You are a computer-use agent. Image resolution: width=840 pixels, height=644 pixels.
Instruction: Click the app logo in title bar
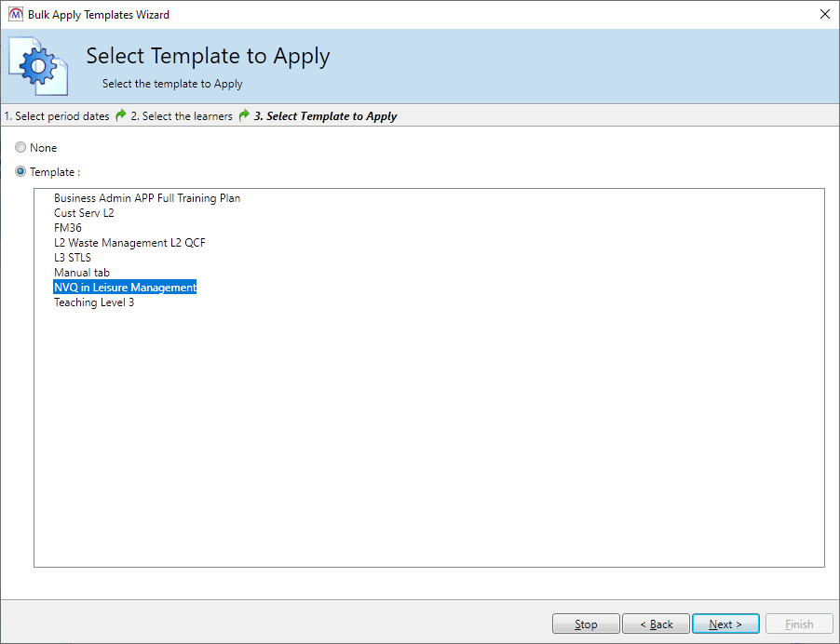click(x=16, y=15)
